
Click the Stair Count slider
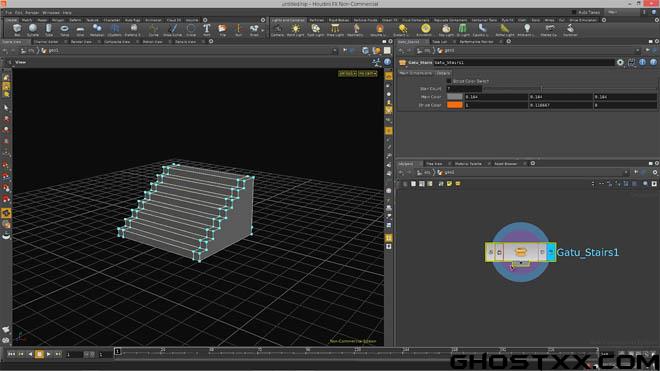[570, 89]
